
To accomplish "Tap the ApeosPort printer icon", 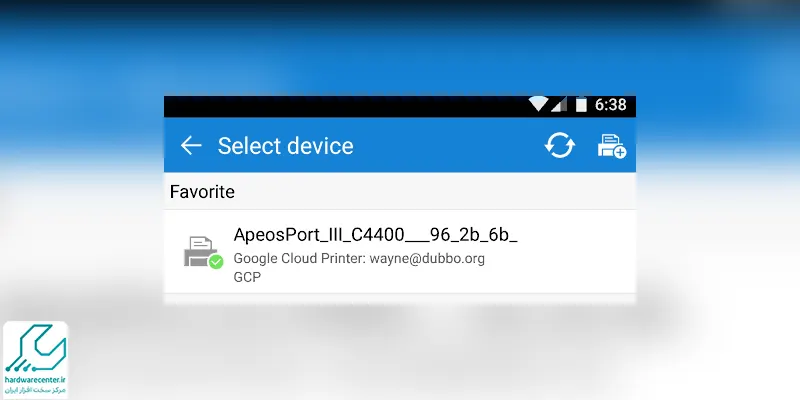I will [x=200, y=251].
